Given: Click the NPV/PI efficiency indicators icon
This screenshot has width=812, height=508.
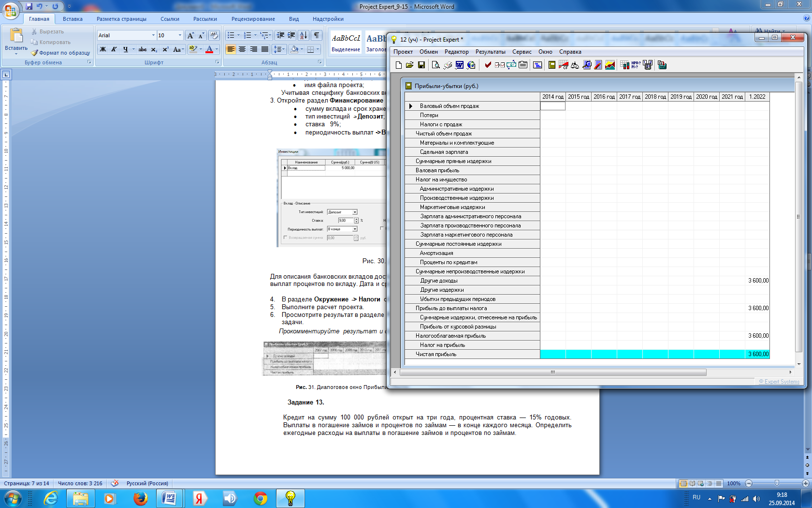Looking at the screenshot, I should 636,65.
